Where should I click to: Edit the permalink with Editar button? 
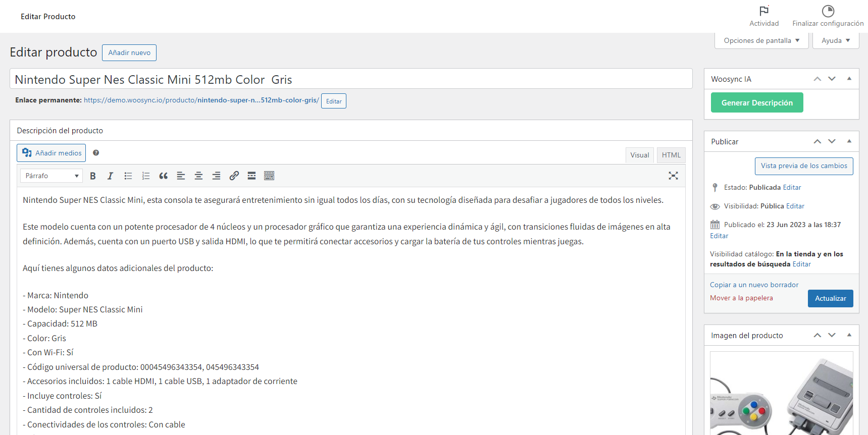[x=334, y=101]
